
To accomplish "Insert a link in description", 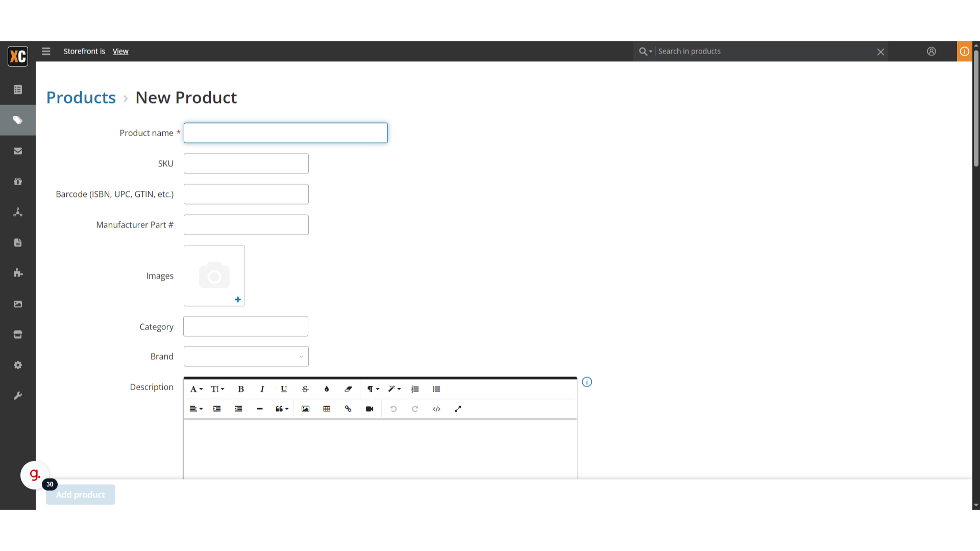I will point(348,409).
